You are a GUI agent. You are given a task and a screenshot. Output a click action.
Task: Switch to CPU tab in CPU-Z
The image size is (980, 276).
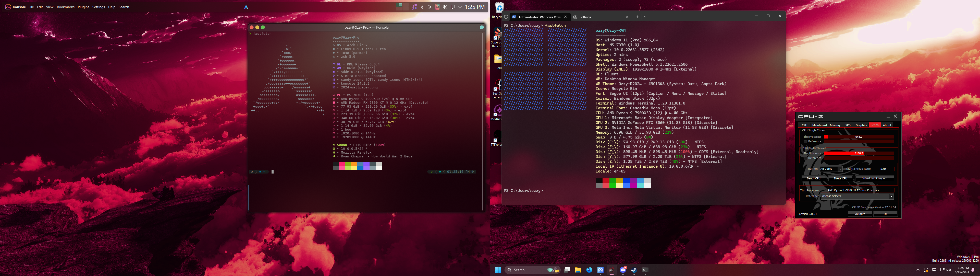[804, 125]
